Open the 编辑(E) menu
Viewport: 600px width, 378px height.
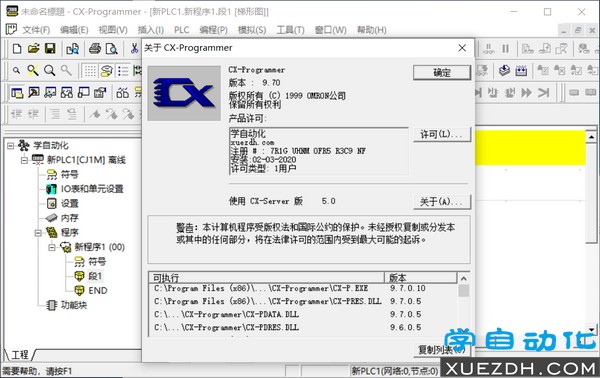coord(74,30)
